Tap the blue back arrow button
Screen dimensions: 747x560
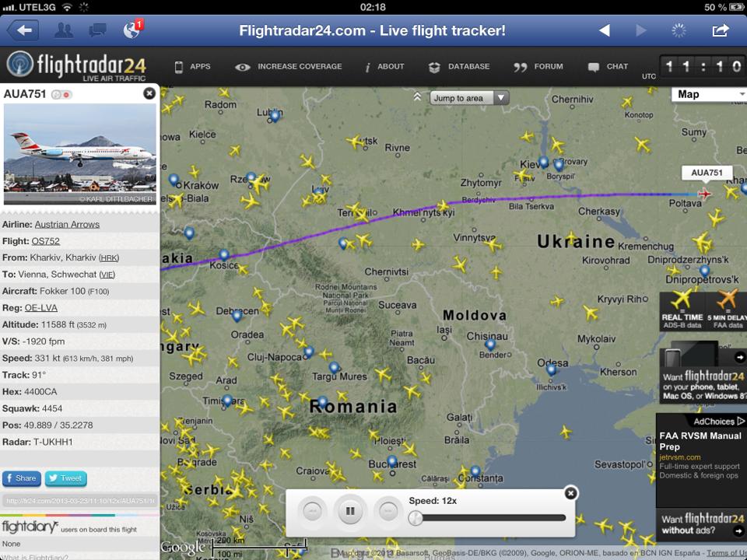[x=23, y=30]
